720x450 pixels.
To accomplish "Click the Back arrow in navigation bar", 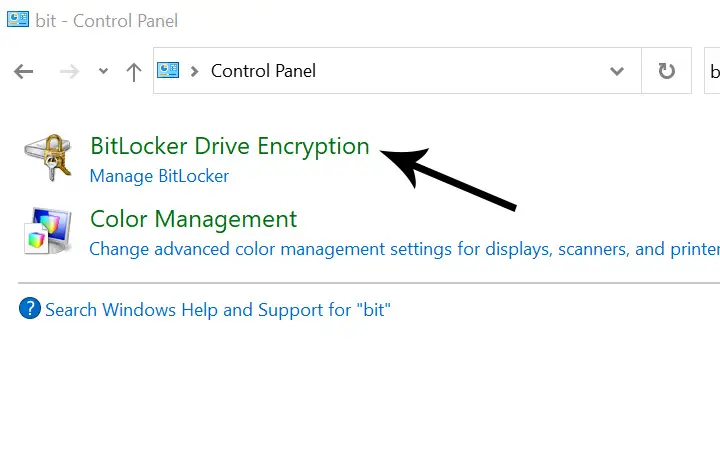I will coord(23,72).
